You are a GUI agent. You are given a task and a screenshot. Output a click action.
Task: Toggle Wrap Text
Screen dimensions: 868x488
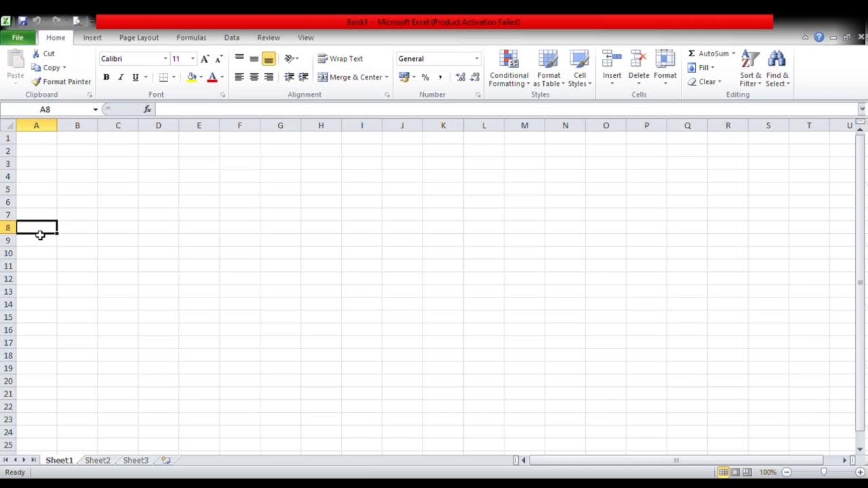pyautogui.click(x=340, y=59)
